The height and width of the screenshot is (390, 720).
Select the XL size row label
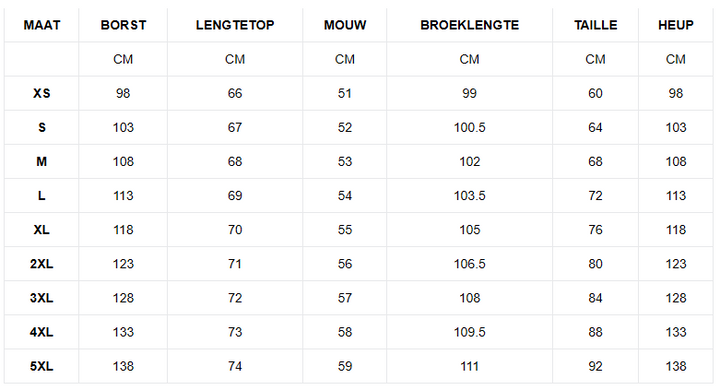[42, 230]
